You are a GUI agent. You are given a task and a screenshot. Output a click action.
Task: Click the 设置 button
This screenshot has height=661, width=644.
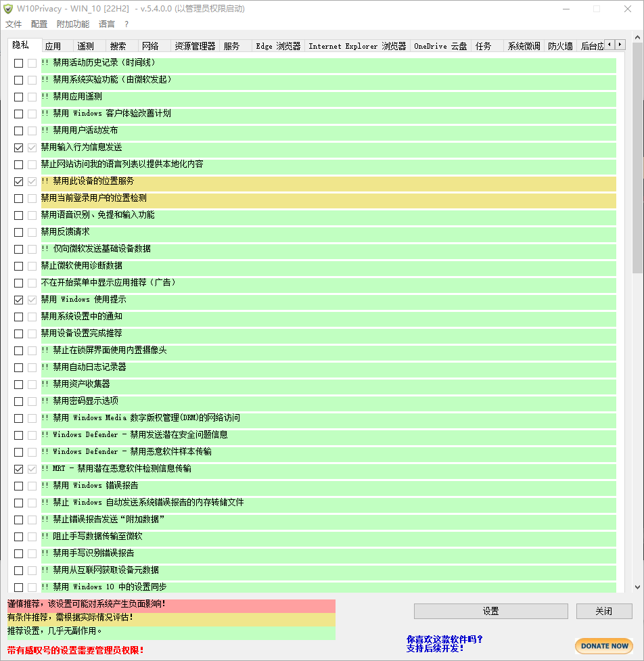(x=490, y=611)
